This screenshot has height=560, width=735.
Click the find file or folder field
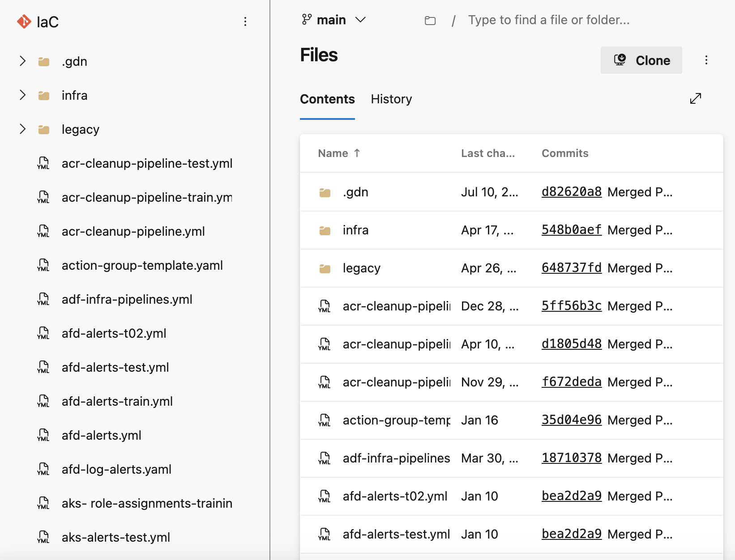[548, 20]
